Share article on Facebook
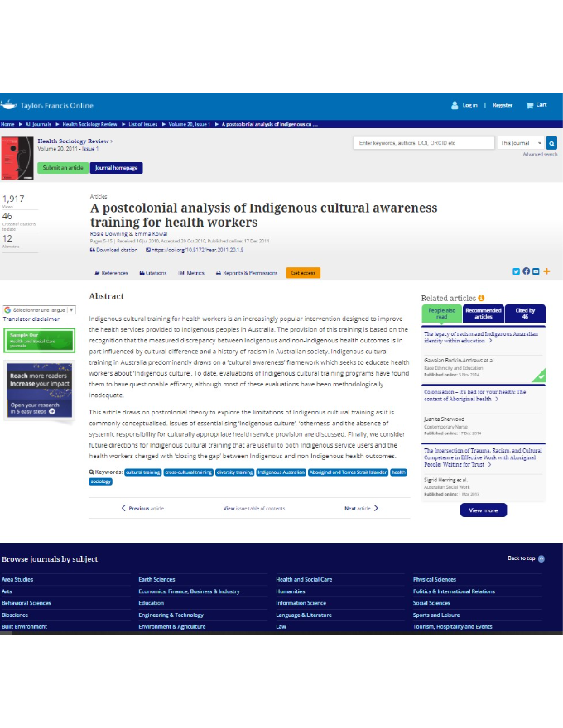Image resolution: width=563 pixels, height=728 pixels. pos(526,271)
